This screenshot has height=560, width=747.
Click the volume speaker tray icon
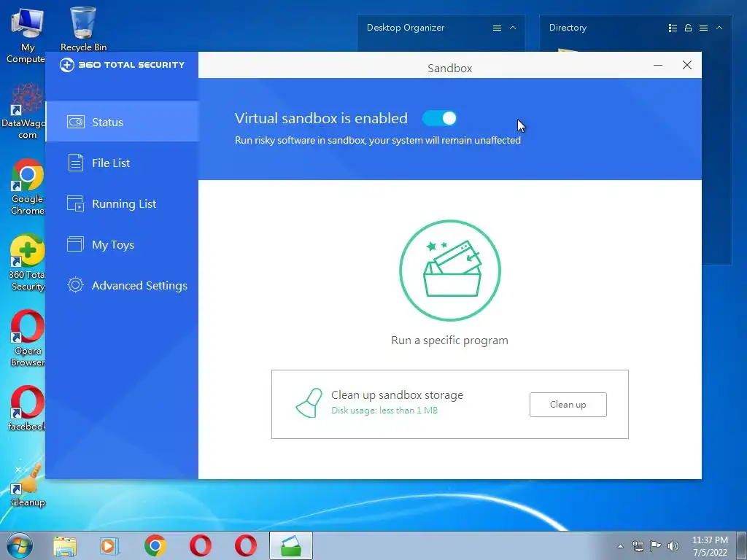673,546
